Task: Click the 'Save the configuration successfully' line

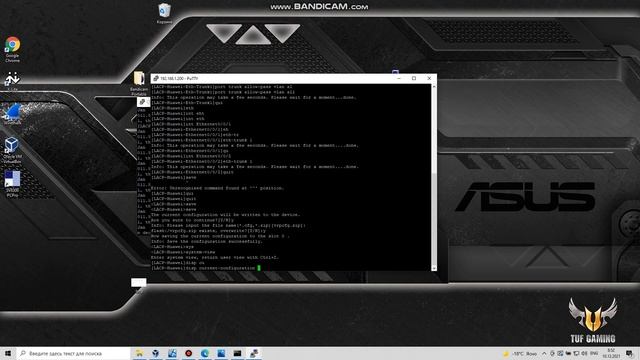Action: click(207, 242)
